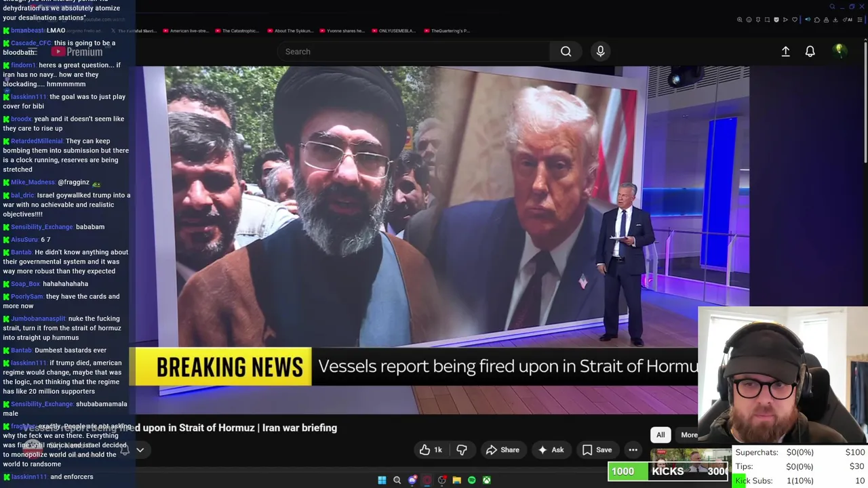Open The Catastrophic... bookmark

click(237, 30)
